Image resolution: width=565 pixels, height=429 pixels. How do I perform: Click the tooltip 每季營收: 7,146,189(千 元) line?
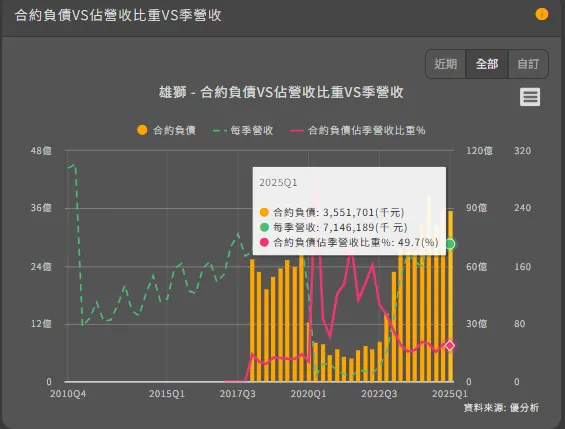[333, 227]
